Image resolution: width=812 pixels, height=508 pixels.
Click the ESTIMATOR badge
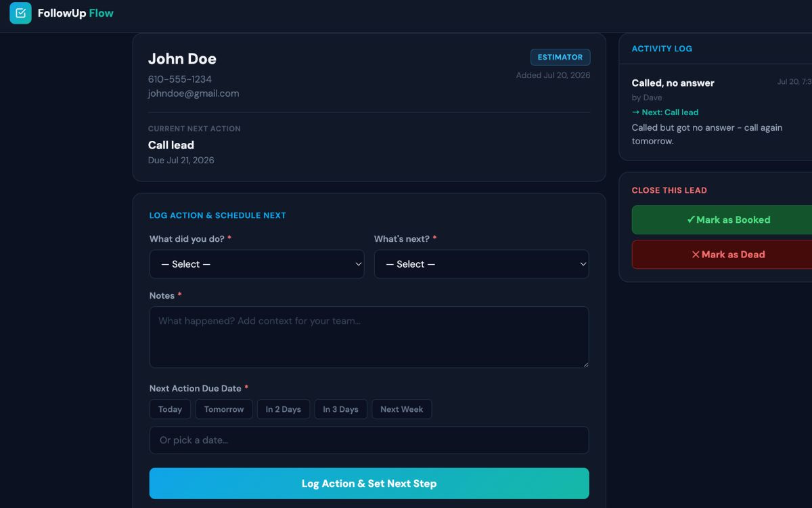pos(560,58)
